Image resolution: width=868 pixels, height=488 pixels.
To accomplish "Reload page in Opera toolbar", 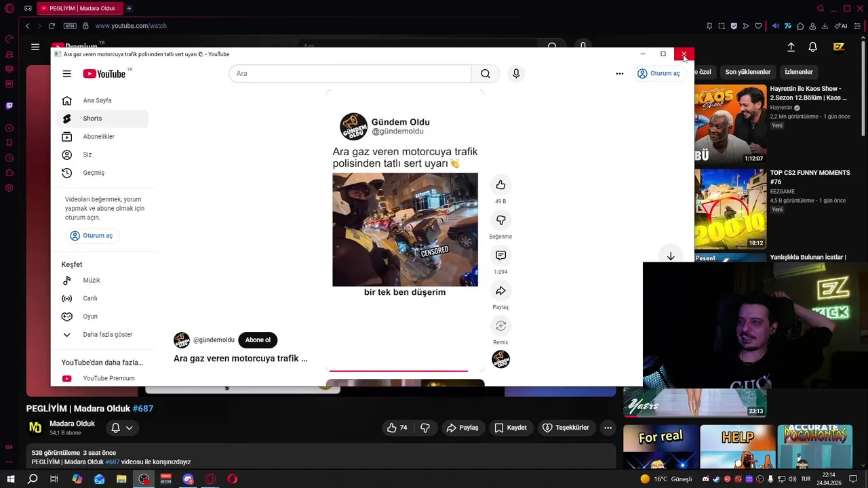I will [52, 26].
